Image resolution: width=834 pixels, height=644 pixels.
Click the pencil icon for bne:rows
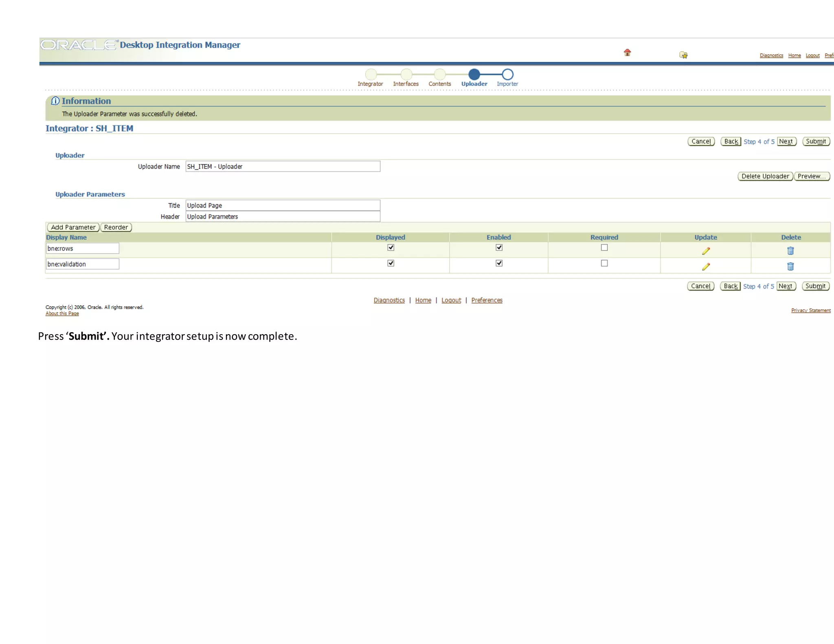(x=706, y=251)
